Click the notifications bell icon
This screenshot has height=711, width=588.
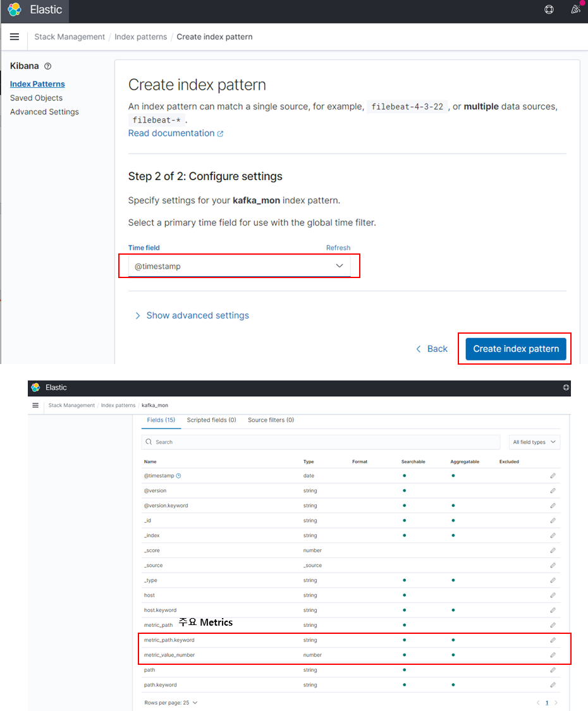574,9
